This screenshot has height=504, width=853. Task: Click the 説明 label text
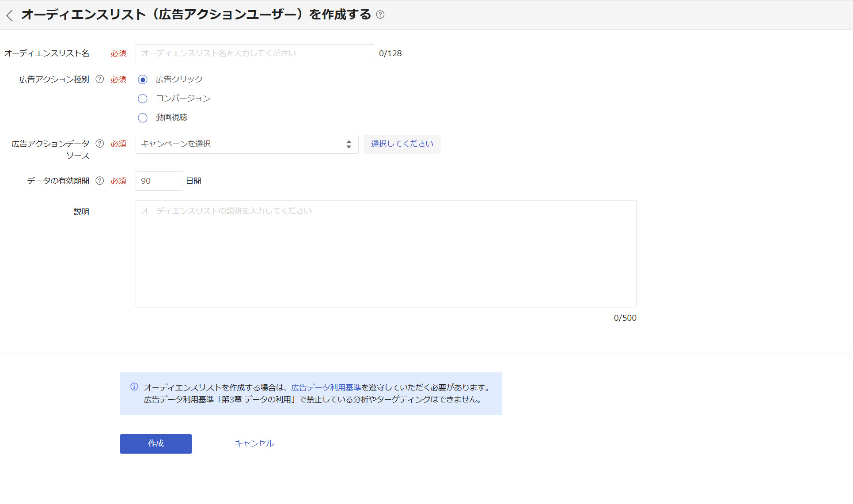tap(81, 212)
